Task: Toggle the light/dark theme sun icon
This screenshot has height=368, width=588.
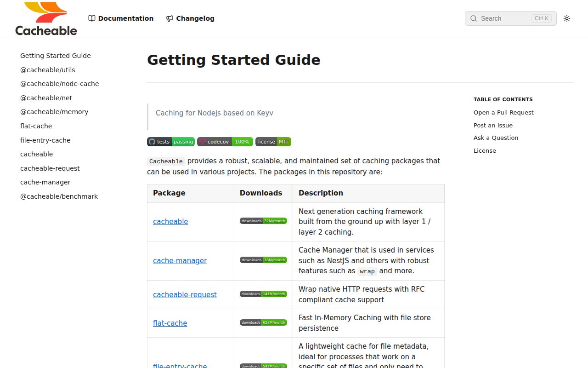Action: [567, 18]
